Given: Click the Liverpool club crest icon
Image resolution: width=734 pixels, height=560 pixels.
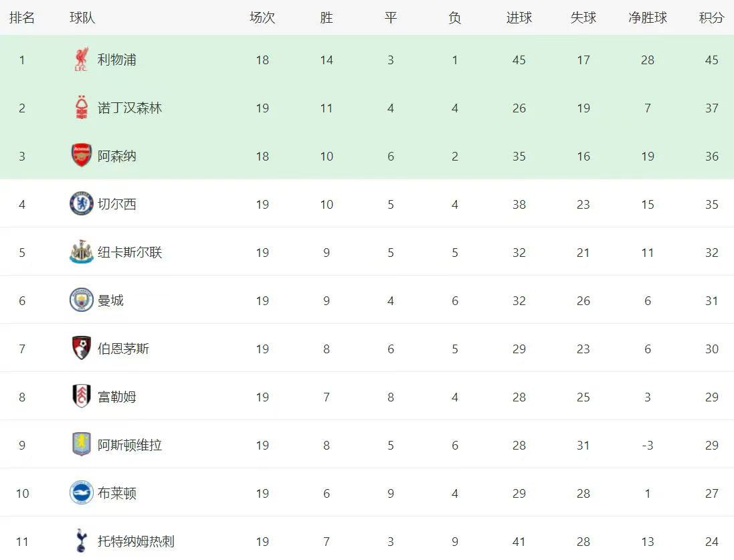Looking at the screenshot, I should 81,60.
